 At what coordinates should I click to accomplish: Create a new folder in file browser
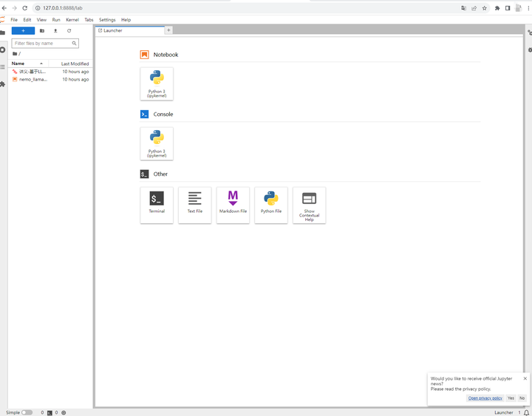[42, 31]
